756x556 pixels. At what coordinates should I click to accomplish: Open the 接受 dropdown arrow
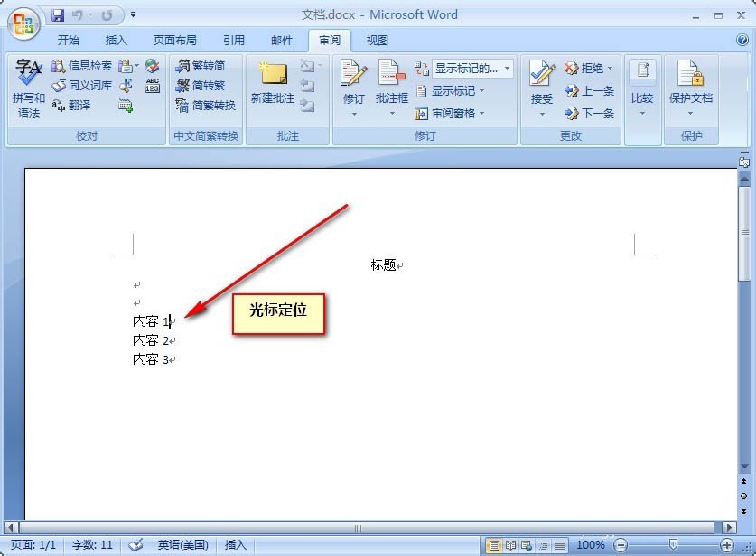click(542, 115)
